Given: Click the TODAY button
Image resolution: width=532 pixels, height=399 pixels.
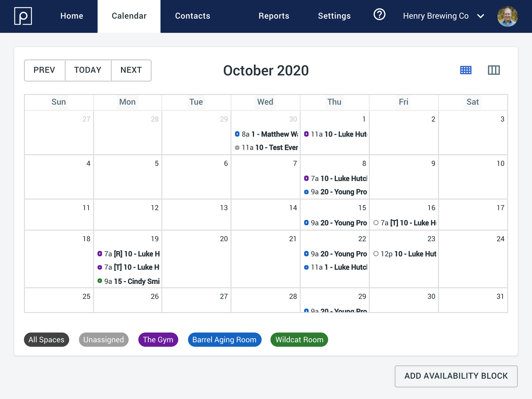Looking at the screenshot, I should (88, 70).
